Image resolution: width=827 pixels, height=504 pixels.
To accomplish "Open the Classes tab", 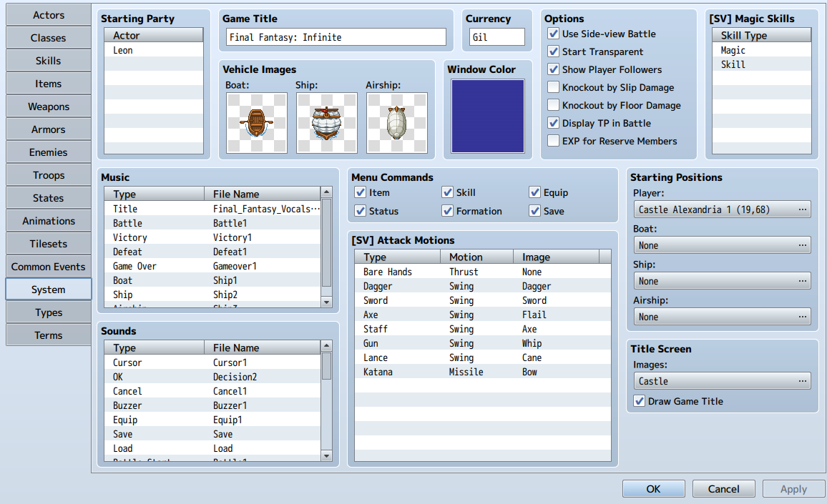I will point(49,38).
